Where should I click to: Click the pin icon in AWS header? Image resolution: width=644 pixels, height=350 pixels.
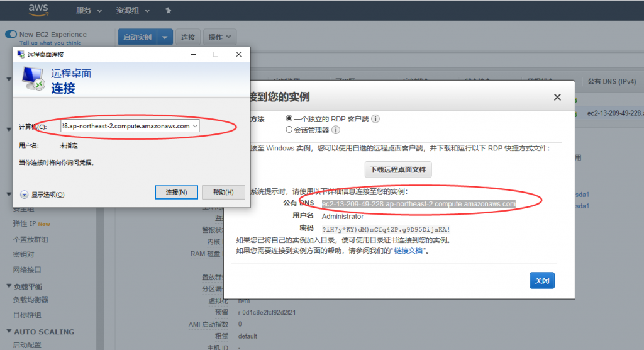[168, 11]
